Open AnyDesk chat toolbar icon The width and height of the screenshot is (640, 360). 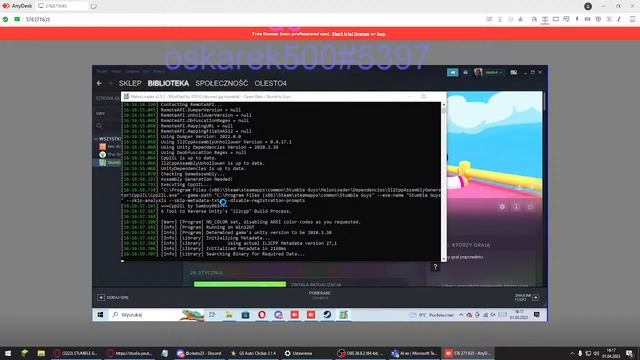click(x=566, y=19)
